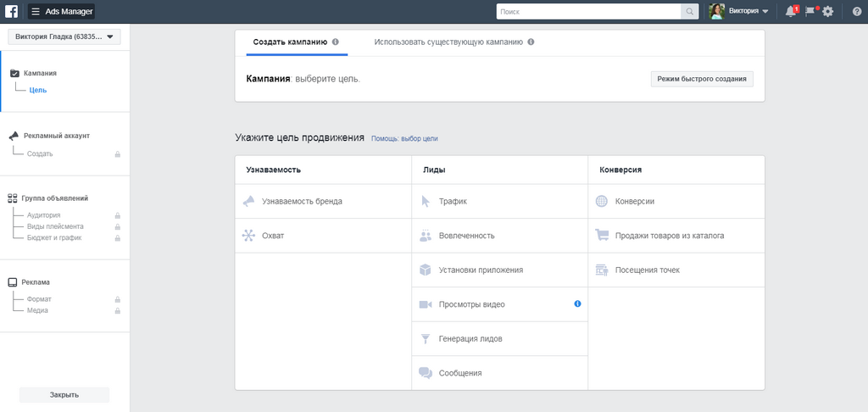Image resolution: width=868 pixels, height=412 pixels.
Task: Click the lock icon beside Медиа
Action: click(x=117, y=310)
